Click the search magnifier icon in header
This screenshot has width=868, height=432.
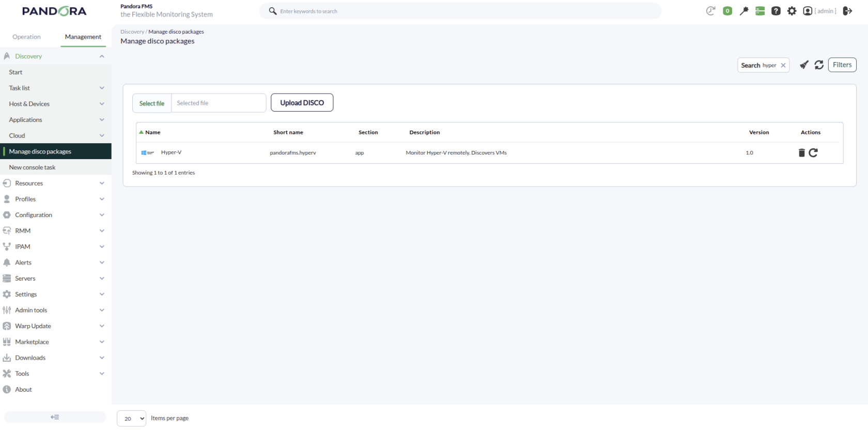click(272, 11)
